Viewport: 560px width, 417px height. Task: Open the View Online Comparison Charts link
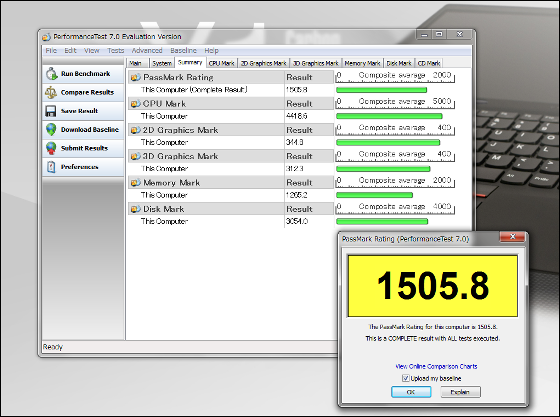coord(436,366)
